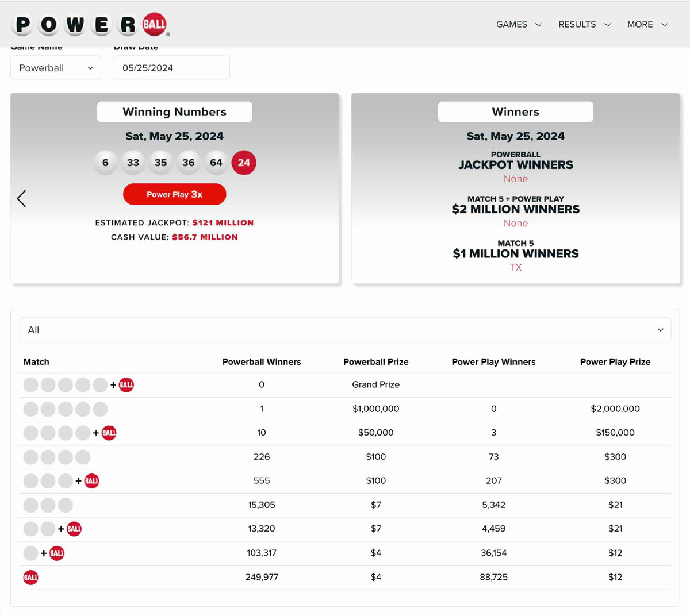Click the TX winner state link
The image size is (690, 616).
pyautogui.click(x=515, y=267)
